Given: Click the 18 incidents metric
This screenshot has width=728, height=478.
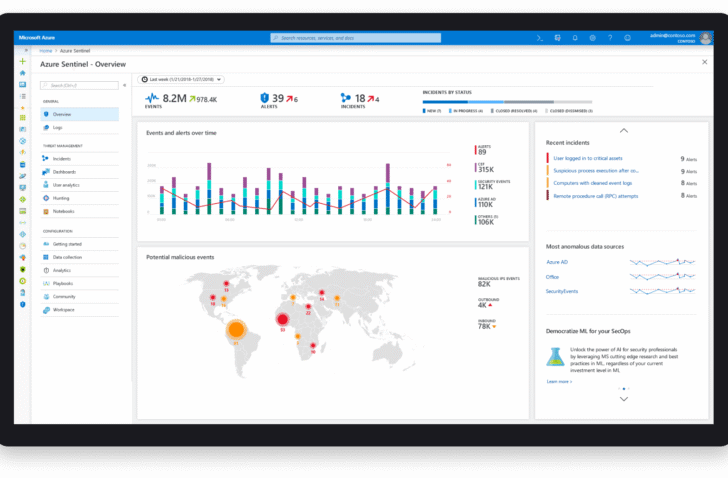Looking at the screenshot, I should 360,98.
